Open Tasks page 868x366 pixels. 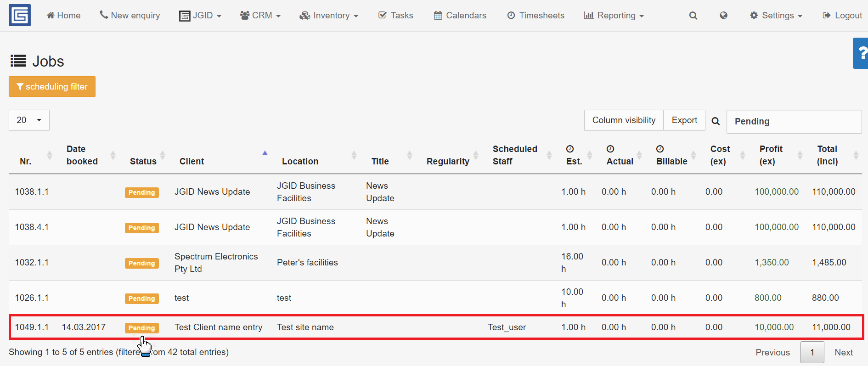pyautogui.click(x=395, y=16)
